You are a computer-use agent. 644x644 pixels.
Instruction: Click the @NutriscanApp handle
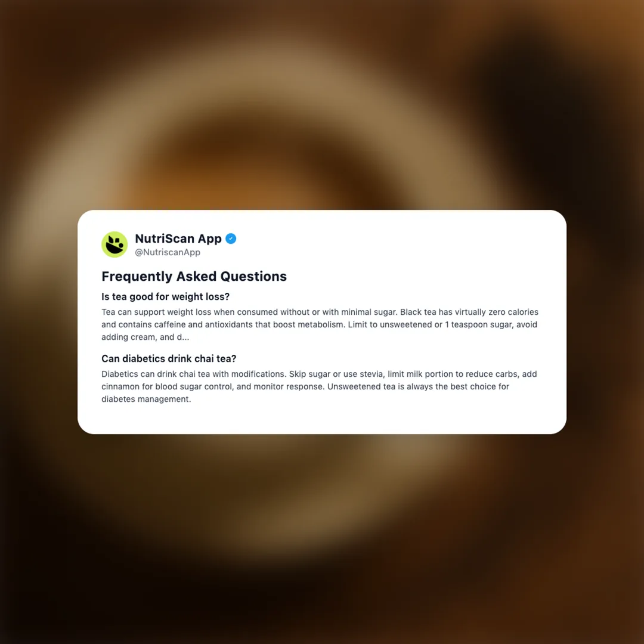point(168,252)
